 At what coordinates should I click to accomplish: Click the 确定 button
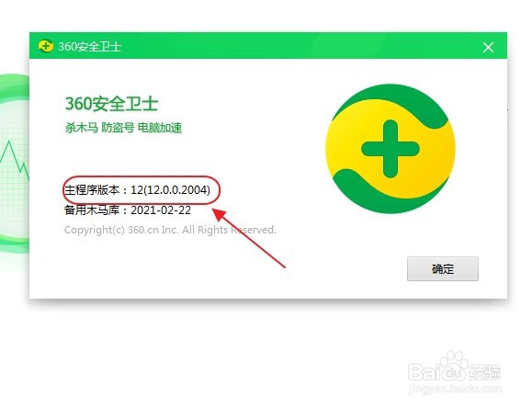[x=443, y=269]
